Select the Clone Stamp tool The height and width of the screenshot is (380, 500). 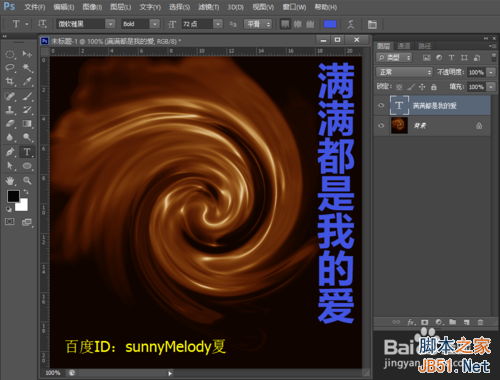(x=10, y=110)
